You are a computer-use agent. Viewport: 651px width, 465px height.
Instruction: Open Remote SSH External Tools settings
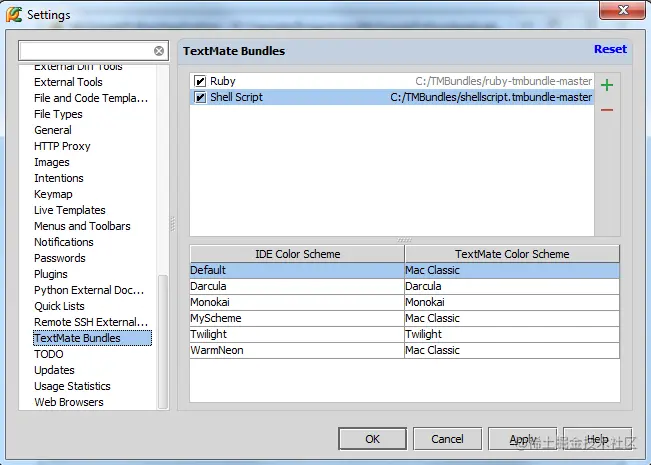91,322
